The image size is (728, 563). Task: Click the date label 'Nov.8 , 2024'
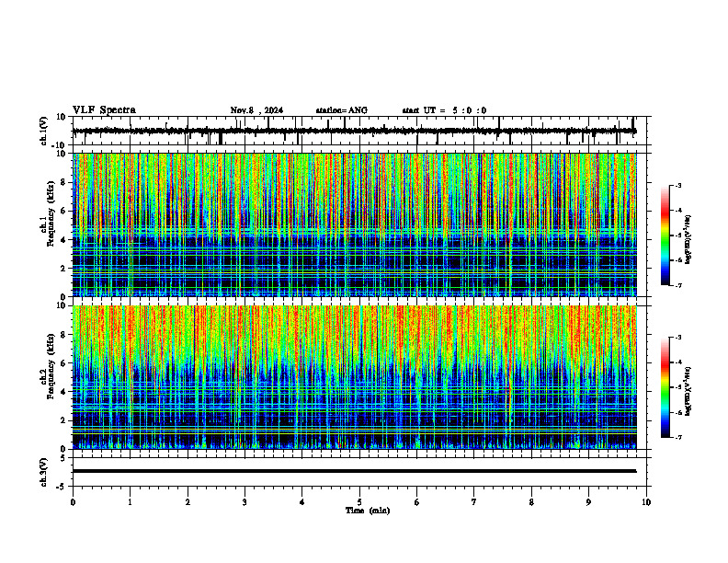256,110
